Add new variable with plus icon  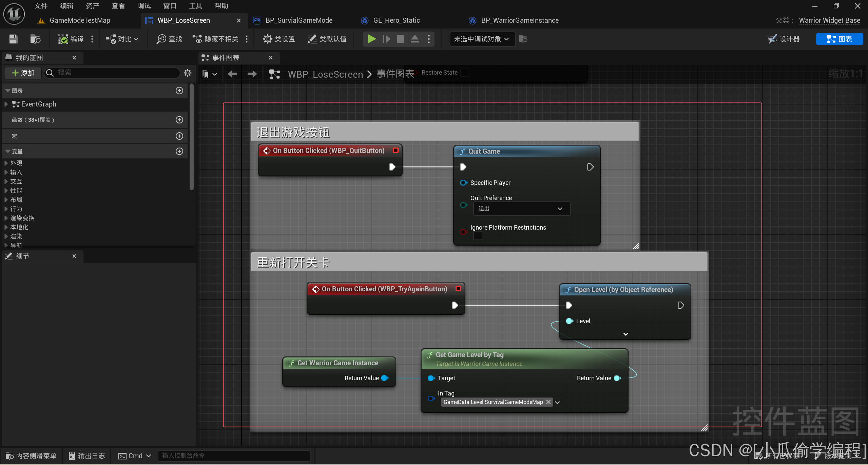179,151
